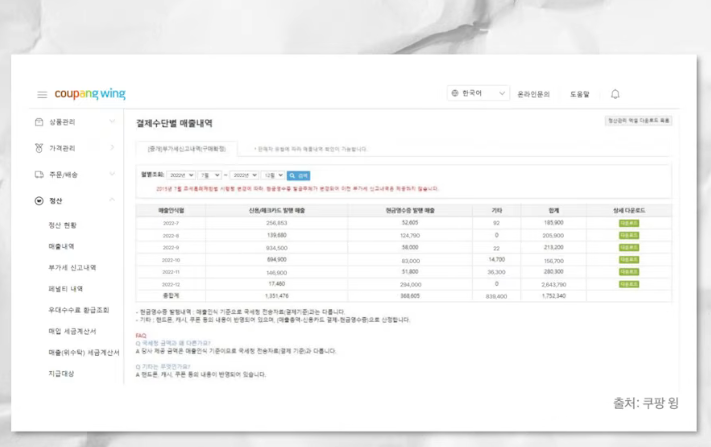Open 매출(위수탁) 세금계산서 in the sidebar
The width and height of the screenshot is (711, 447).
pos(84,353)
